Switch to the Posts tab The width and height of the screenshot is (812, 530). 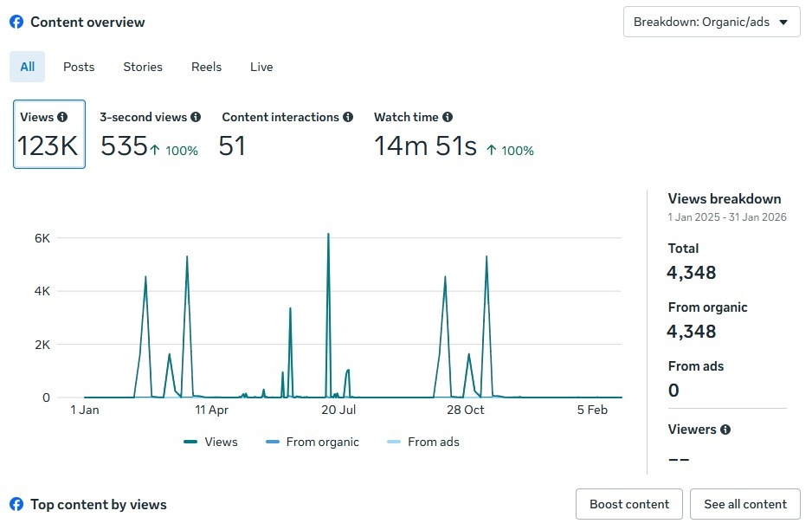click(x=79, y=67)
